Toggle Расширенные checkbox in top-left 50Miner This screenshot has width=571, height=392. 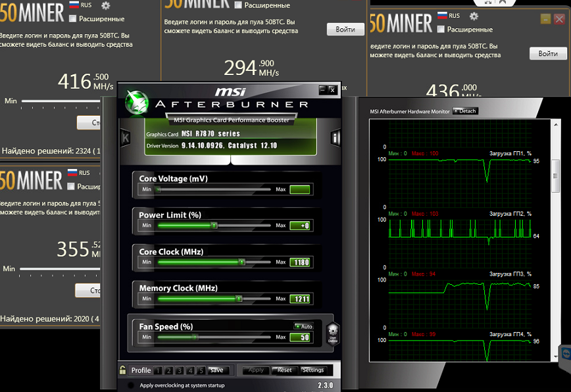[73, 18]
